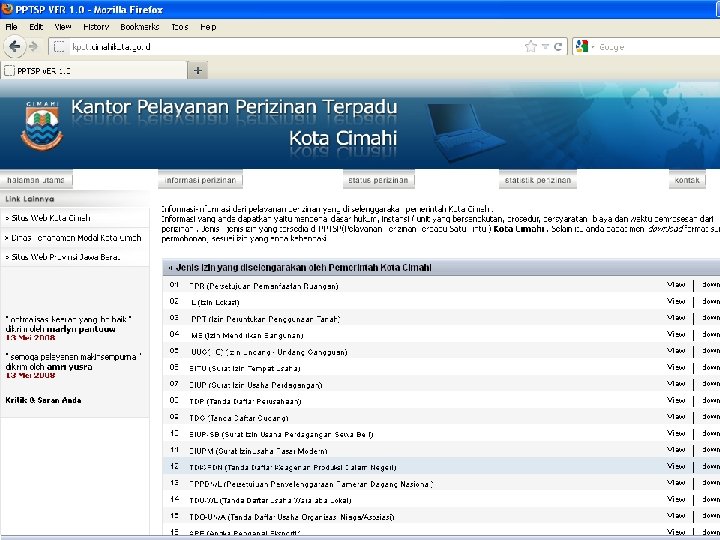Open the Edit menu

click(x=36, y=27)
